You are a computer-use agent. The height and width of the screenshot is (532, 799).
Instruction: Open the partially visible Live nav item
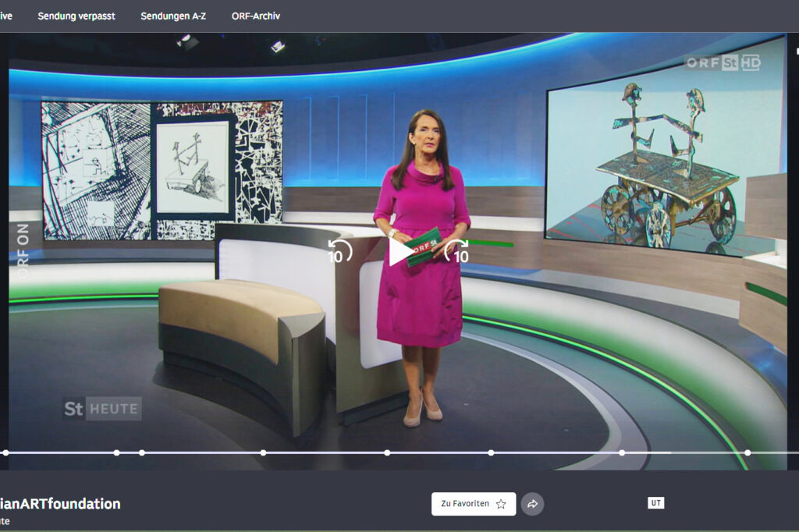(x=5, y=16)
